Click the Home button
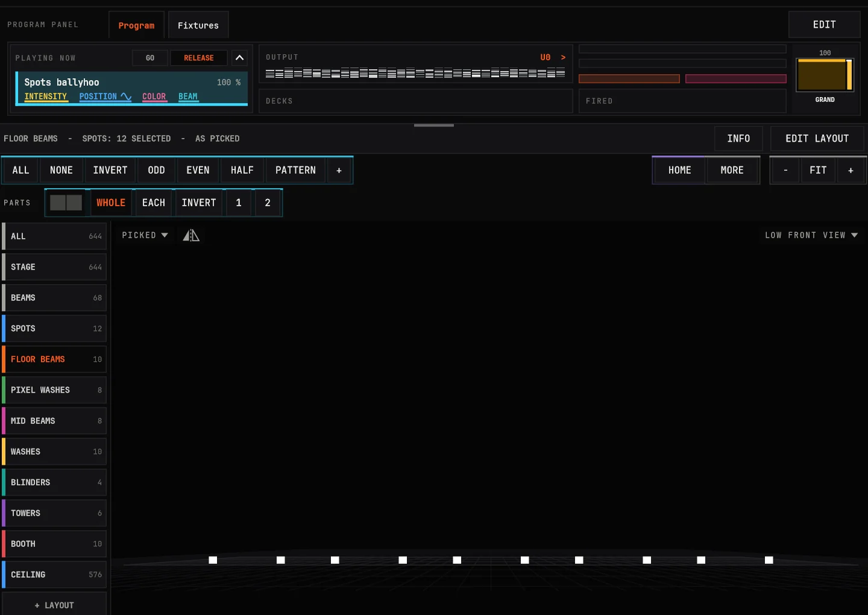Image resolution: width=868 pixels, height=615 pixels. (x=679, y=170)
